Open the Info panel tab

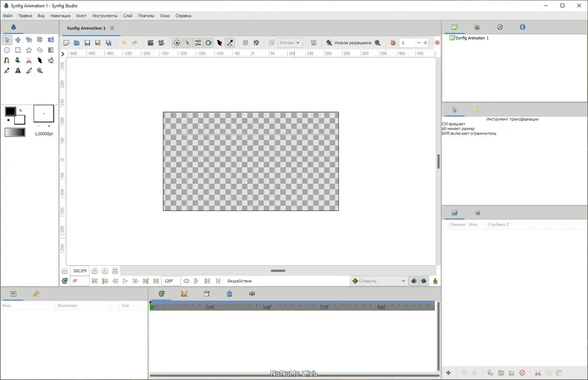pyautogui.click(x=522, y=27)
